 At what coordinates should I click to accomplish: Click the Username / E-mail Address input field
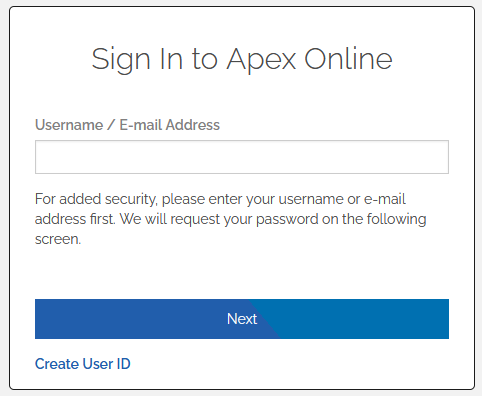click(x=242, y=157)
